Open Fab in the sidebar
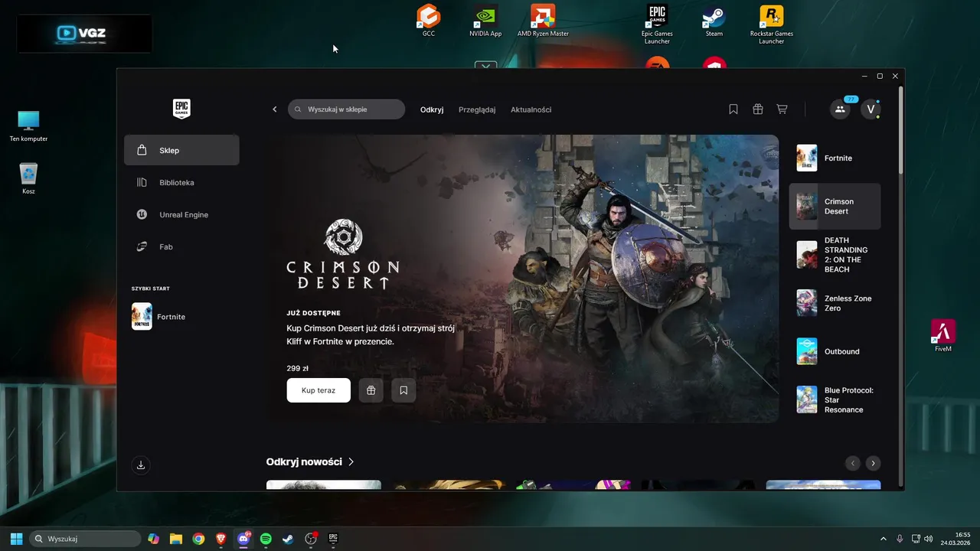The width and height of the screenshot is (980, 551). pyautogui.click(x=181, y=246)
